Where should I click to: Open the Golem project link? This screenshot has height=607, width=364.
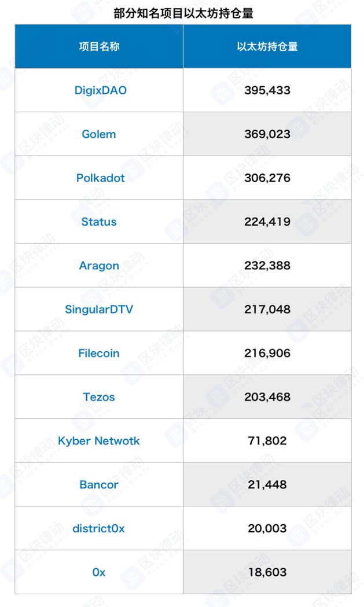(99, 134)
